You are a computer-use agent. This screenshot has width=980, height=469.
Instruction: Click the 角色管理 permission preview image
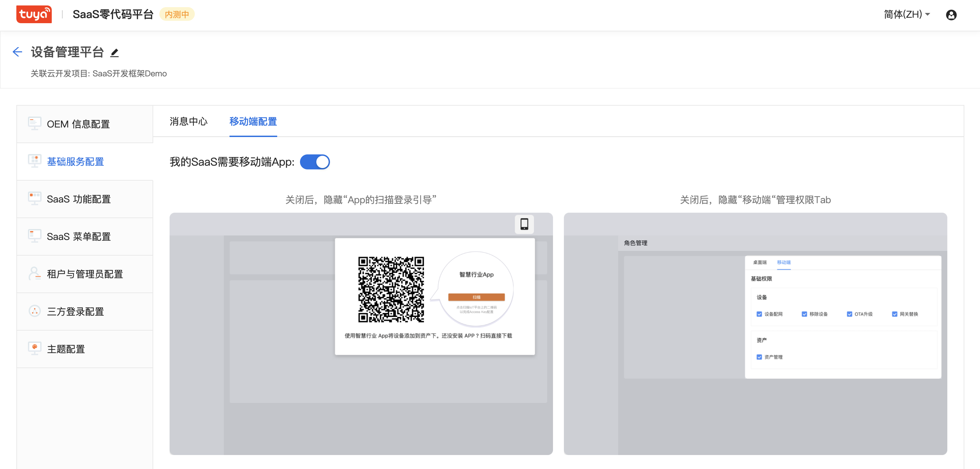pyautogui.click(x=755, y=333)
